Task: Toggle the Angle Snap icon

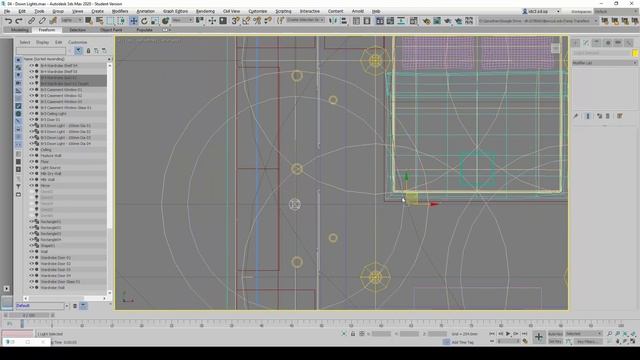Action: click(246, 20)
